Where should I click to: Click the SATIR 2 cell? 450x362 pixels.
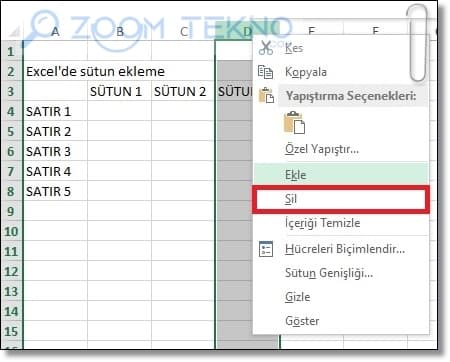click(55, 131)
